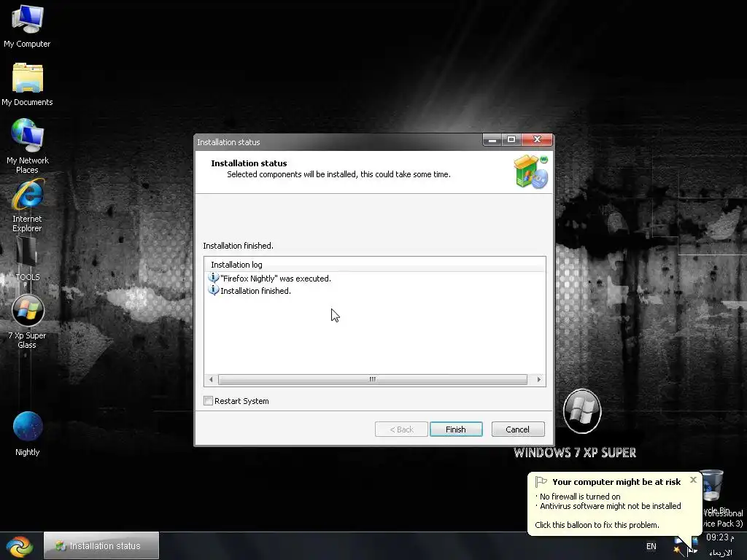Click the disabled Back button

point(402,429)
